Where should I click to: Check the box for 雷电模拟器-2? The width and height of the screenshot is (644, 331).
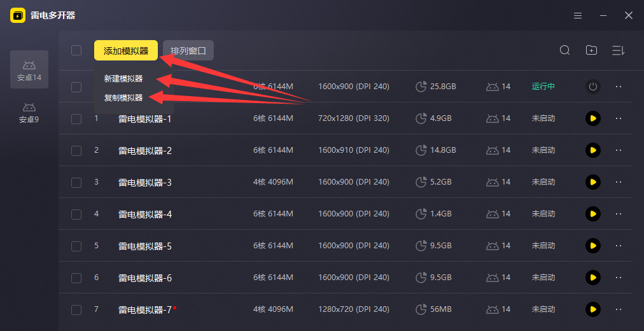coord(76,151)
